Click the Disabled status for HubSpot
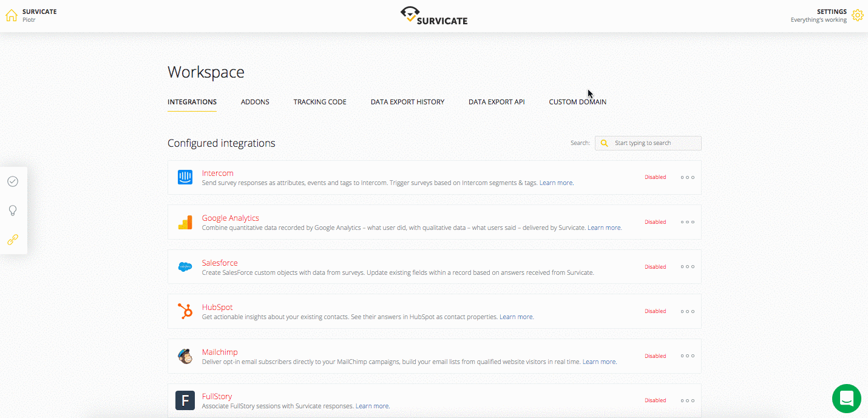This screenshot has width=868, height=418. pos(655,311)
